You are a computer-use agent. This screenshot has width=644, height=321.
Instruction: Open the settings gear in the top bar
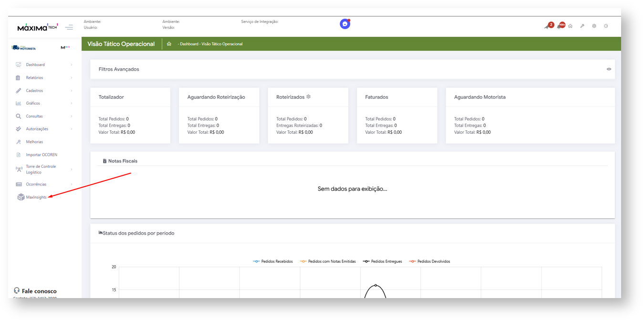[x=594, y=26]
